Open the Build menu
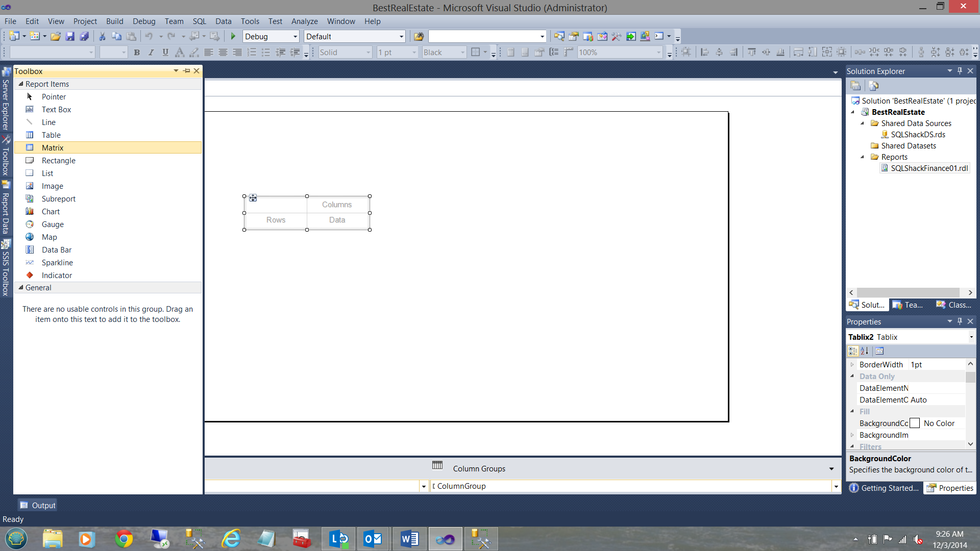This screenshot has height=551, width=980. pos(114,21)
